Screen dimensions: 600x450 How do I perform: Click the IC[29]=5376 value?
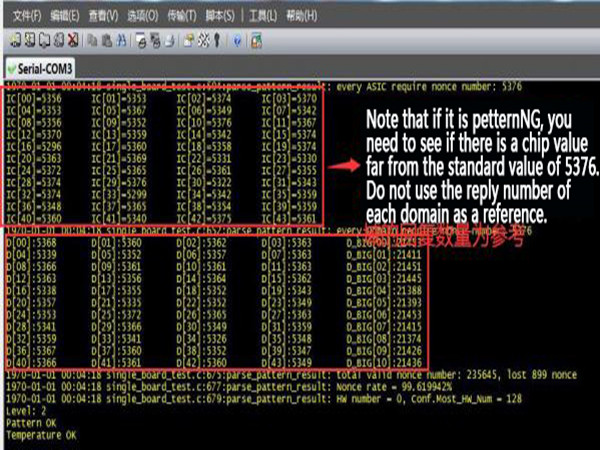[119, 183]
